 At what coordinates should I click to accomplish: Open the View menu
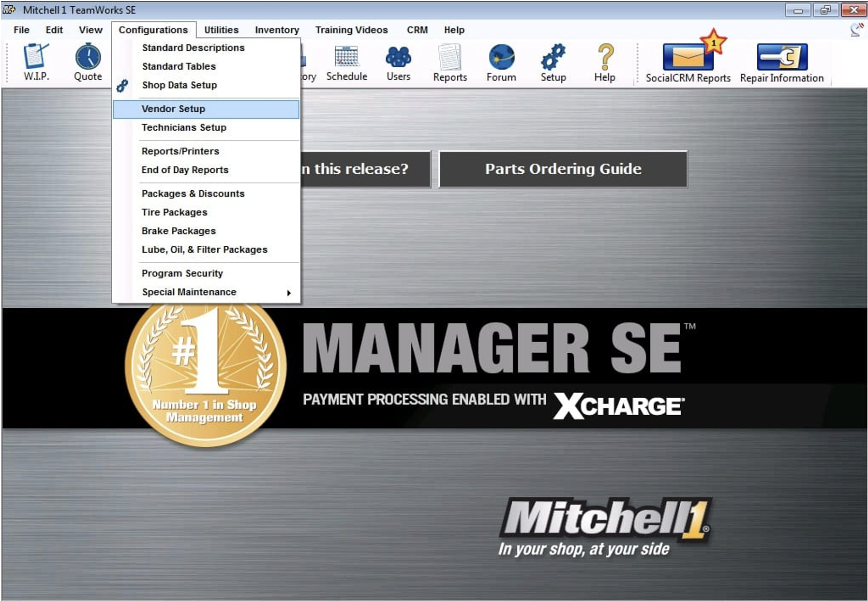tap(90, 30)
